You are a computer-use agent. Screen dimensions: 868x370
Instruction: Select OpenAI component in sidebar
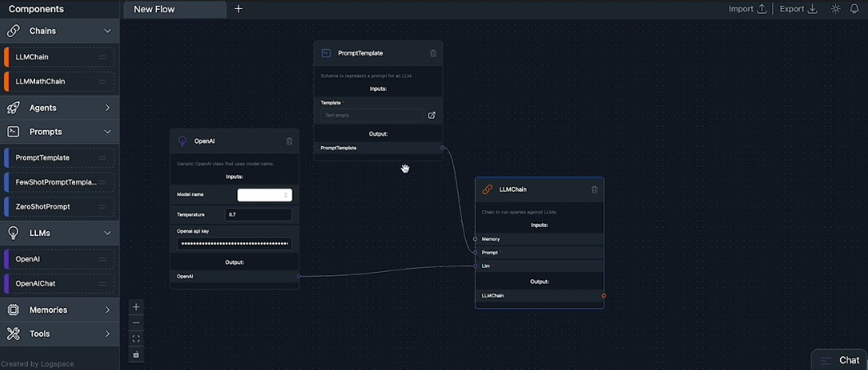click(59, 259)
